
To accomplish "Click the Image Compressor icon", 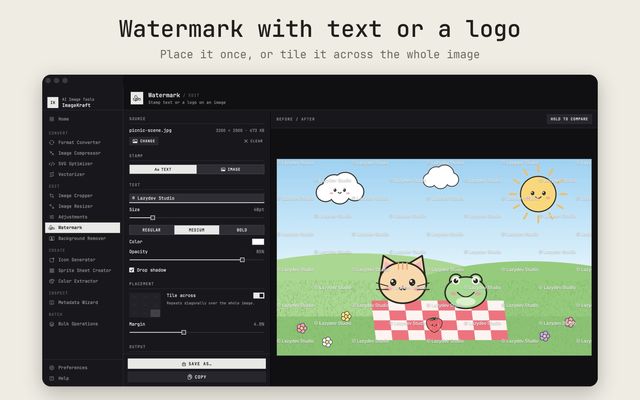I will (52, 153).
